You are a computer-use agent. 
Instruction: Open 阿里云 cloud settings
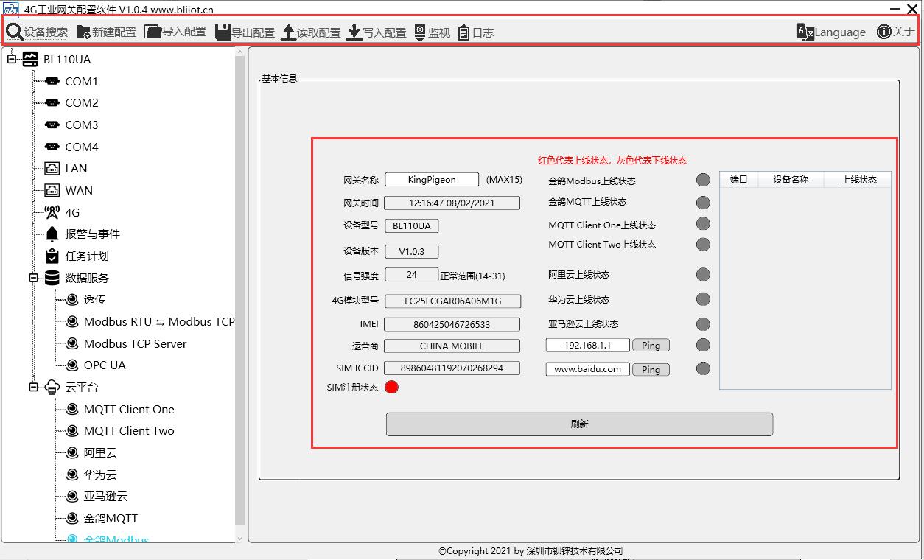[100, 453]
